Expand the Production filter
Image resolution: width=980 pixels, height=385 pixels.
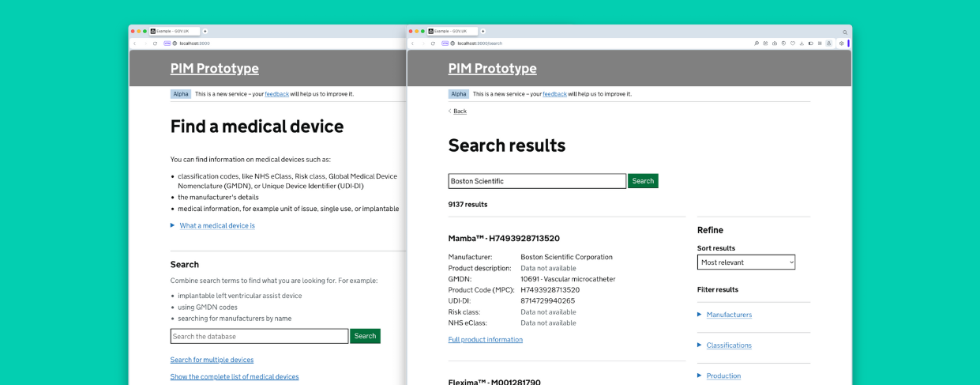pos(723,376)
